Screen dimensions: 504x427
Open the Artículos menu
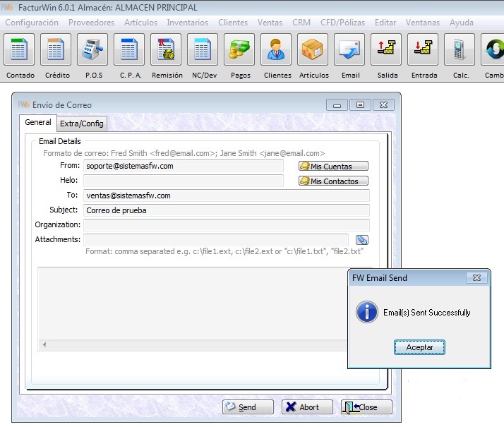pos(140,23)
